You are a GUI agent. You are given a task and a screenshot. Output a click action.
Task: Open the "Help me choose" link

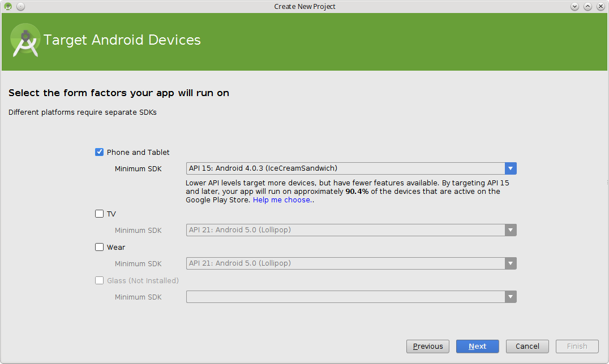click(281, 200)
